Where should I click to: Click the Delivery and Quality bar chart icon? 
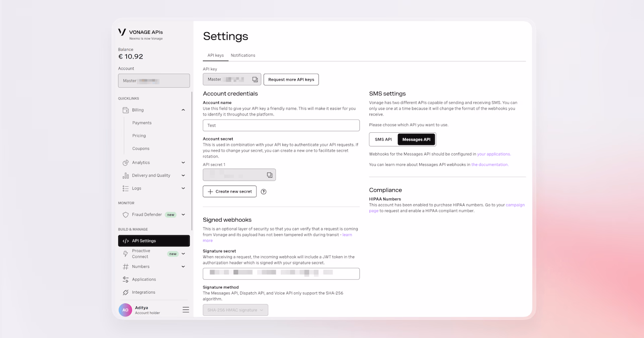coord(126,176)
